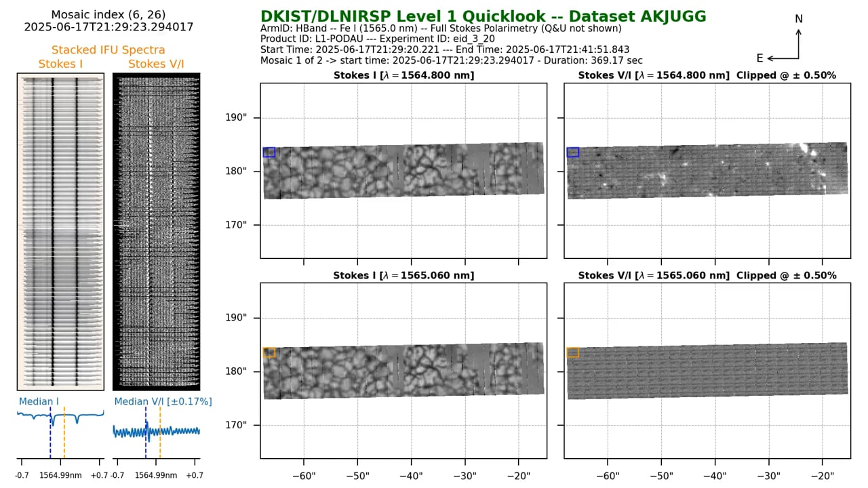Click the bottom-left 'Stokes I [λ = 1565.060 nm]' title
Viewport: 868px width, 488px height.
point(403,275)
